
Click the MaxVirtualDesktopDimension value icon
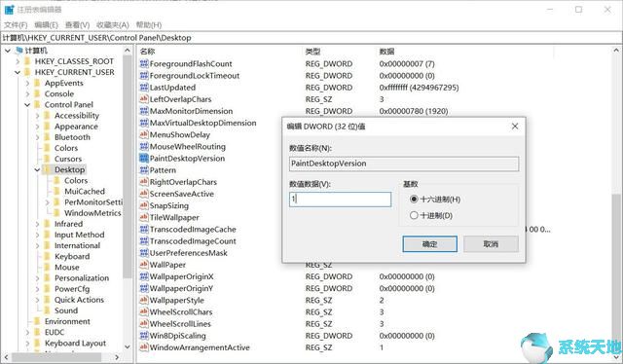[x=144, y=123]
